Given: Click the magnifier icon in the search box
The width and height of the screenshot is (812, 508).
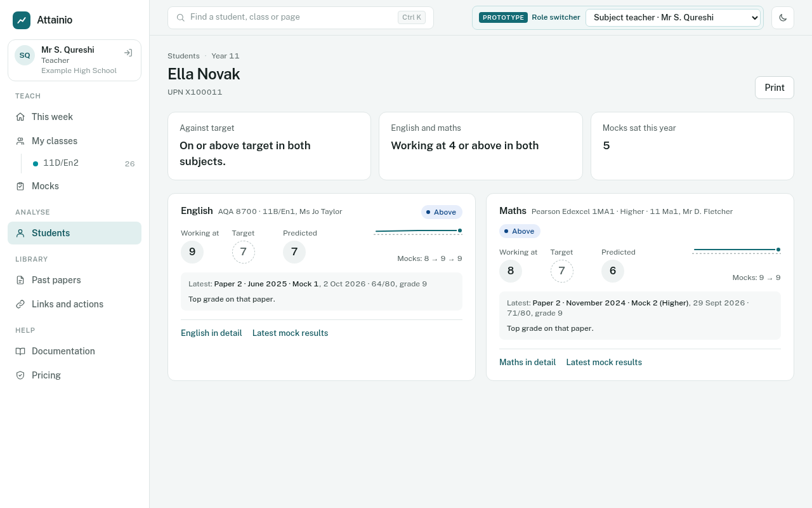Looking at the screenshot, I should click(181, 18).
